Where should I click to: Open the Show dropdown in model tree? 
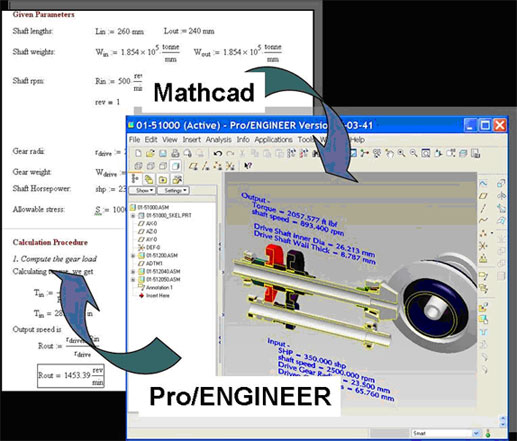142,190
